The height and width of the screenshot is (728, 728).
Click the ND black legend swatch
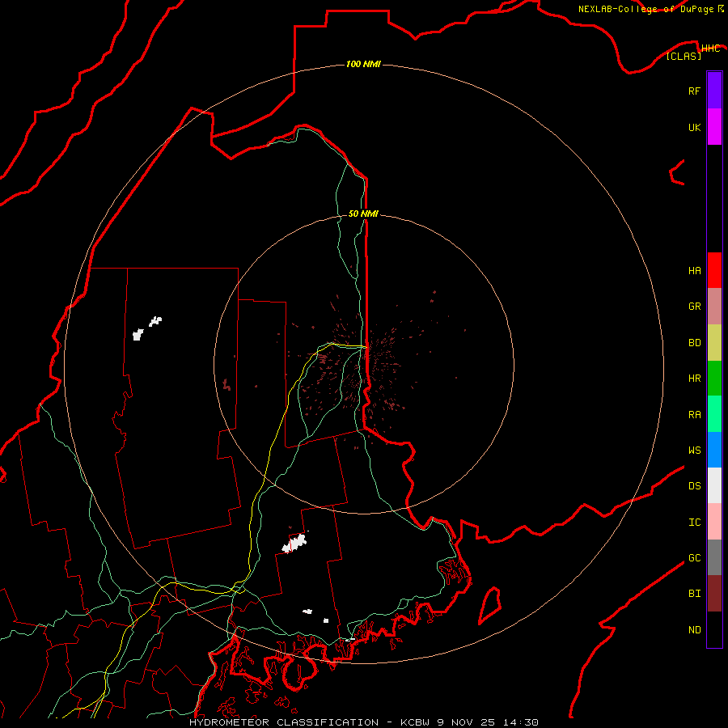[x=714, y=629]
